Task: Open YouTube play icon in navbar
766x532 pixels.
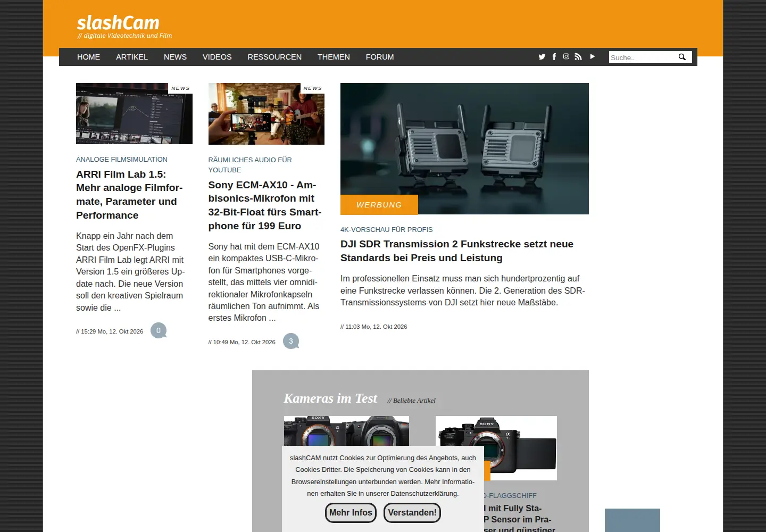Action: (592, 56)
